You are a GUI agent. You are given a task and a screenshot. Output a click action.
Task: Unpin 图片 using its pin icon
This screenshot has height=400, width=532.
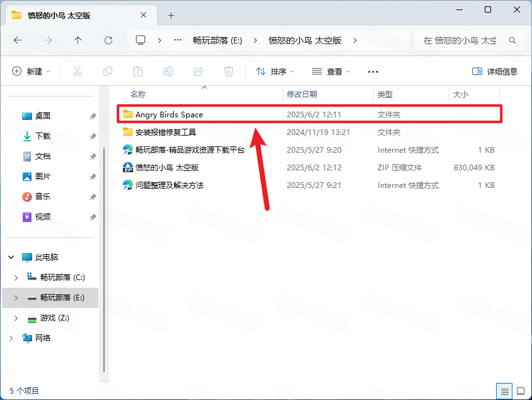click(93, 177)
